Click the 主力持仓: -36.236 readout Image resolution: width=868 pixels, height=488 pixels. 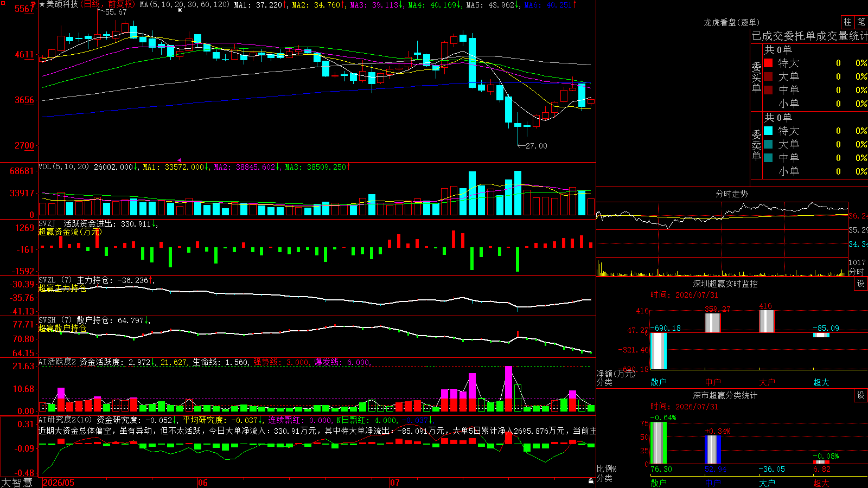(x=112, y=280)
